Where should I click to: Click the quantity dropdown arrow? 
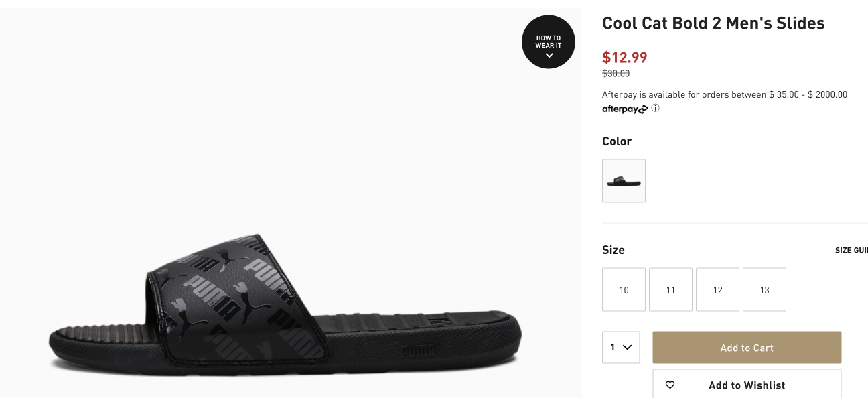point(628,347)
